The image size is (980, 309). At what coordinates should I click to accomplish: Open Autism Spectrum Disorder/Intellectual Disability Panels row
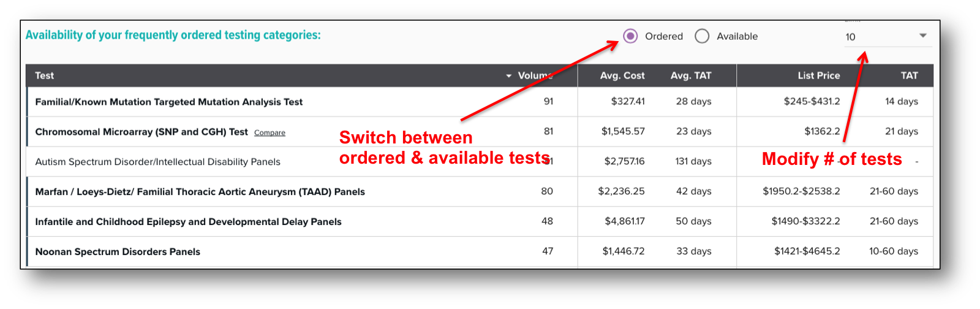coord(157,162)
